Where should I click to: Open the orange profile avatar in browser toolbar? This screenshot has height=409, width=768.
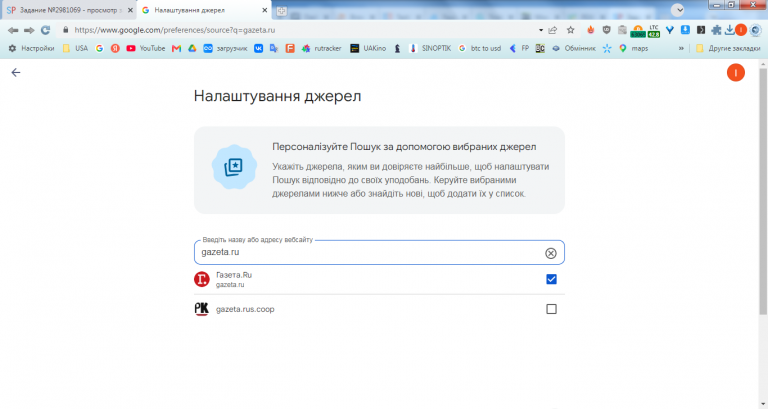point(741,30)
